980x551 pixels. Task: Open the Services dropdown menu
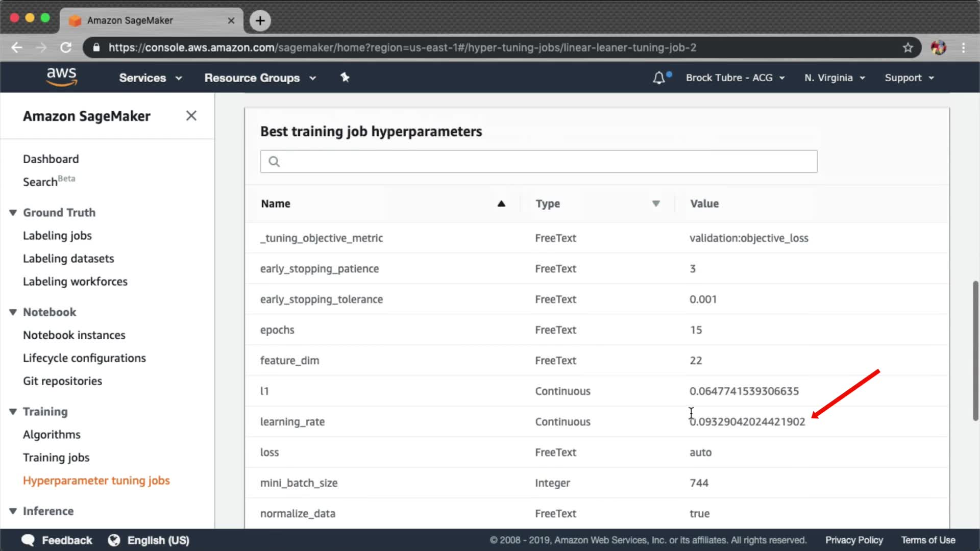tap(150, 78)
